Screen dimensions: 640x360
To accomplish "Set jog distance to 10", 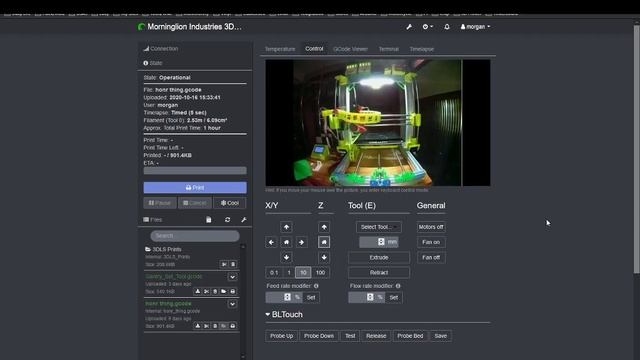I will (303, 272).
